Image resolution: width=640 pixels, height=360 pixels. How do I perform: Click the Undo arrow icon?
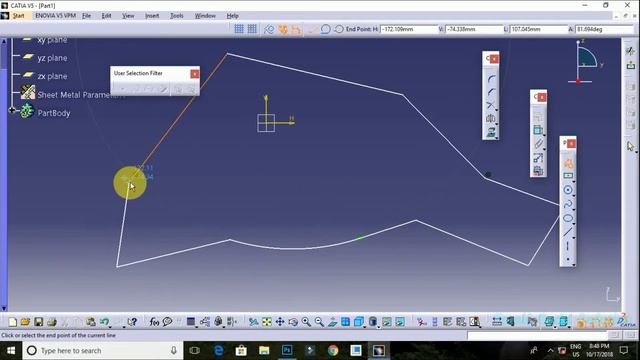[104, 322]
